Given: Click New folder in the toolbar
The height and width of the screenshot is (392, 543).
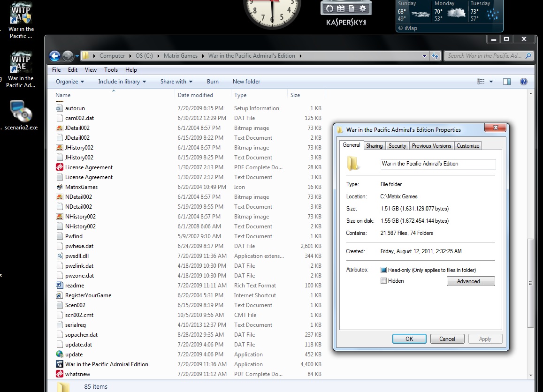Looking at the screenshot, I should point(246,82).
